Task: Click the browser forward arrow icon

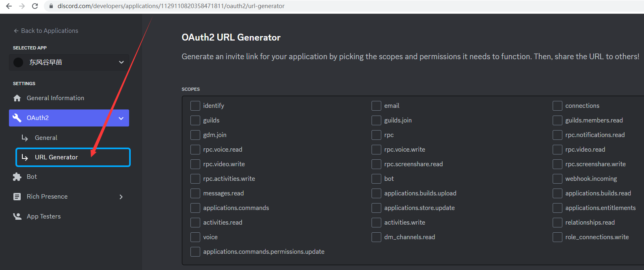Action: coord(22,6)
